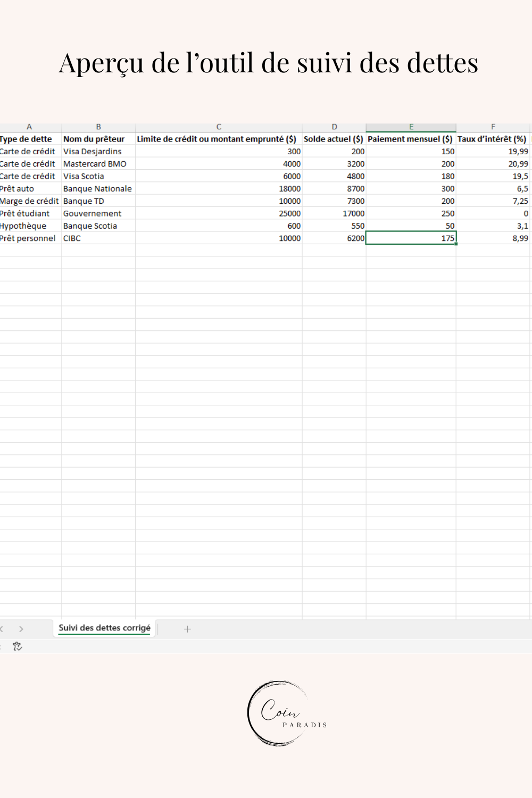Select monthly payment cell showing 300
This screenshot has height=798, width=532.
(411, 188)
